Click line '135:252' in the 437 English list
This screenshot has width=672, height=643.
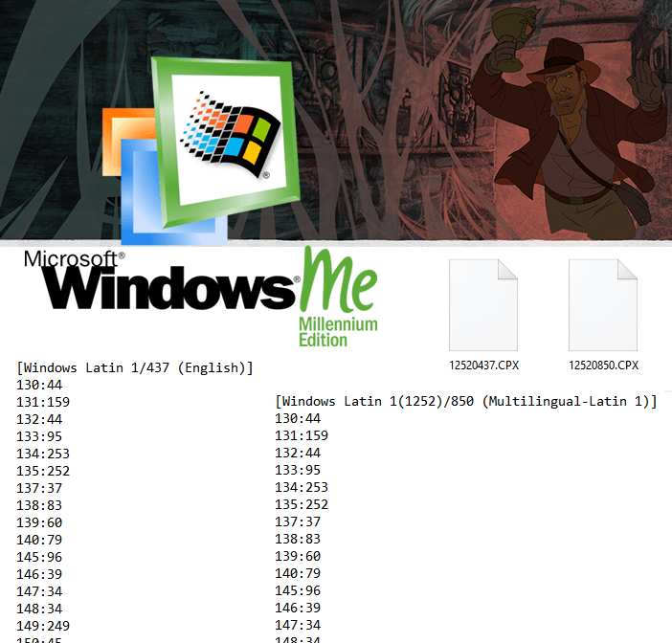point(43,471)
